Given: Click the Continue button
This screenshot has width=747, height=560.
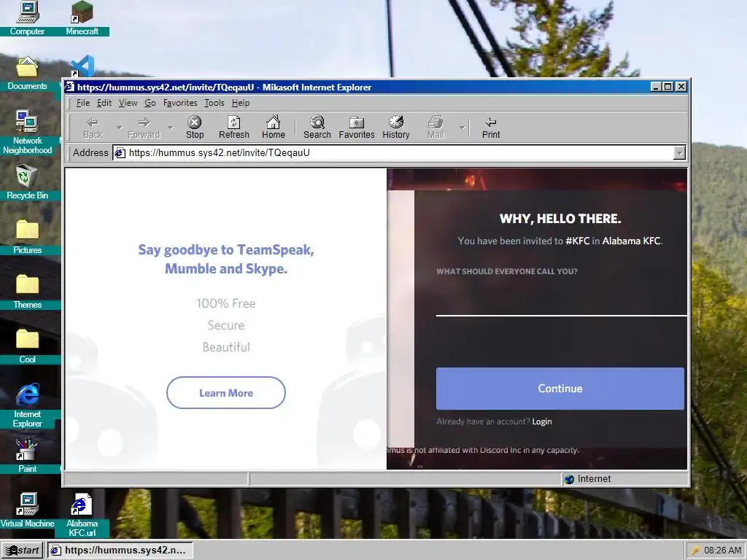Looking at the screenshot, I should pos(560,389).
